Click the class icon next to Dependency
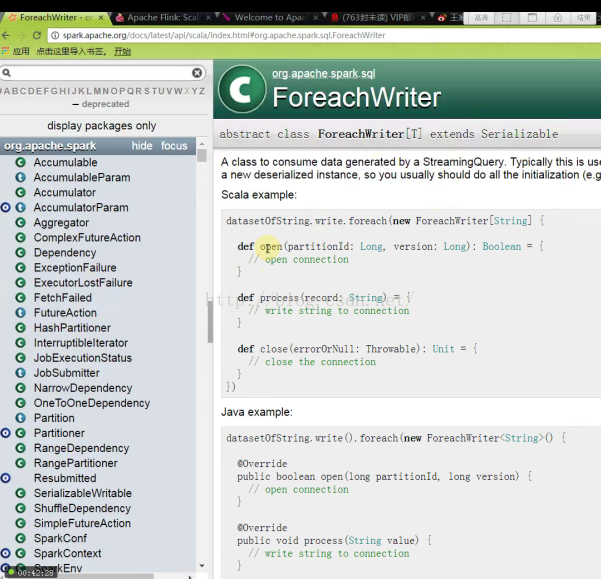 click(x=20, y=253)
